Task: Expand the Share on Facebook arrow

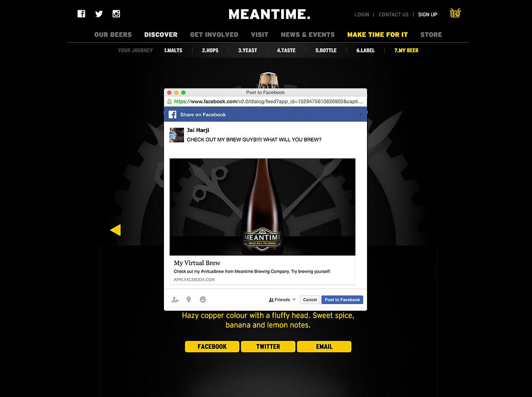Action: pyautogui.click(x=360, y=115)
